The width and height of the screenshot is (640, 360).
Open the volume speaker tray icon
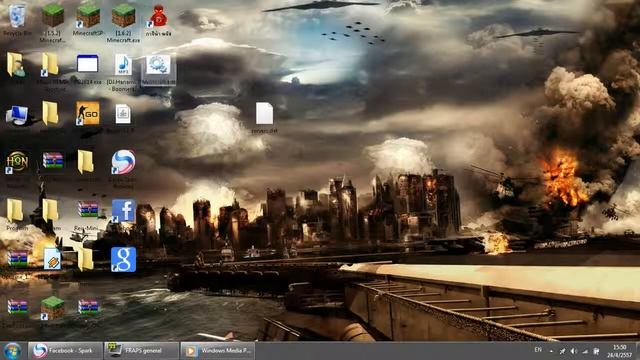(x=574, y=351)
